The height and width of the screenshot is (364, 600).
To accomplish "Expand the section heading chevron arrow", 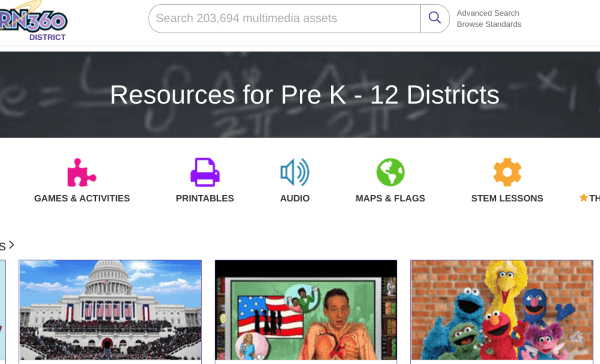I will click(11, 244).
